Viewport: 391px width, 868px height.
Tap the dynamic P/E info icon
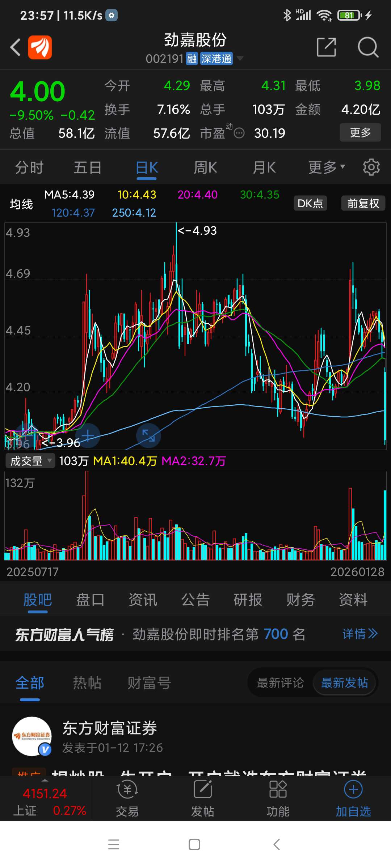coord(239,133)
